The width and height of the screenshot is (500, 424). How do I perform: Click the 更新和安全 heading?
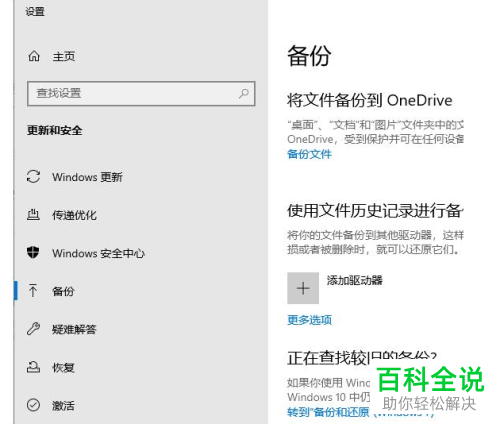pyautogui.click(x=55, y=130)
